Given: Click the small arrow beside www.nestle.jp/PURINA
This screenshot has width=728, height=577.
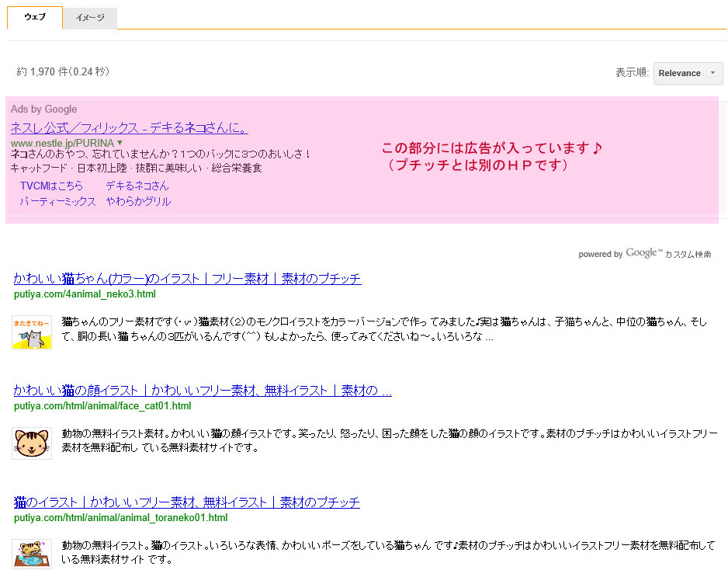Looking at the screenshot, I should click(120, 143).
